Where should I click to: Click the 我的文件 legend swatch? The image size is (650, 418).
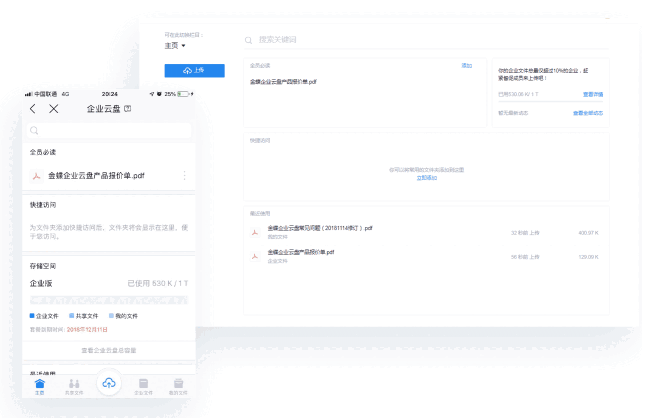click(x=111, y=316)
